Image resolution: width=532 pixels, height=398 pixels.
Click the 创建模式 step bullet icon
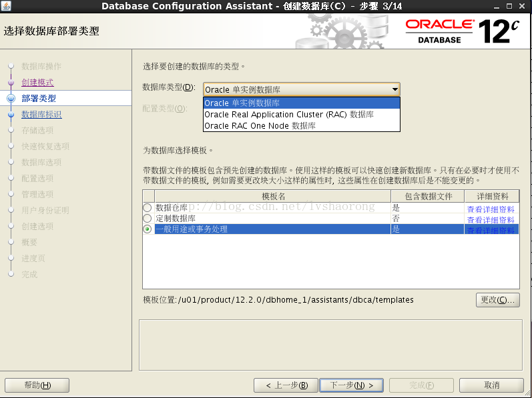pos(11,82)
